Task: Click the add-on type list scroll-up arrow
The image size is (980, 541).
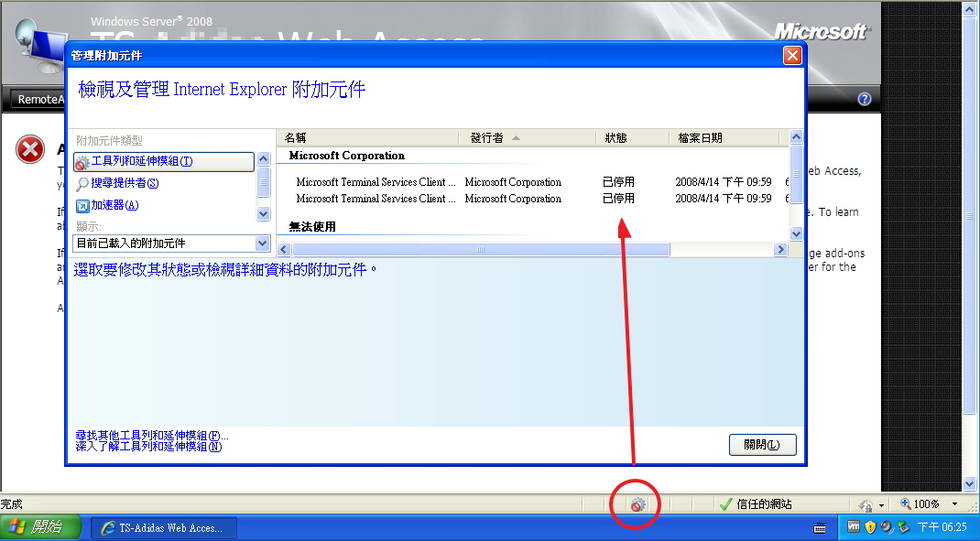Action: pos(263,158)
